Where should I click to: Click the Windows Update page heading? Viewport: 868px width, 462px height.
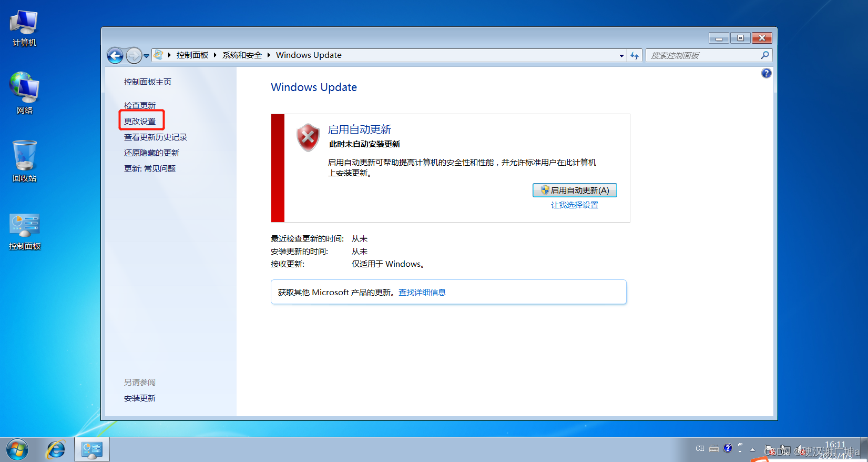pos(314,87)
